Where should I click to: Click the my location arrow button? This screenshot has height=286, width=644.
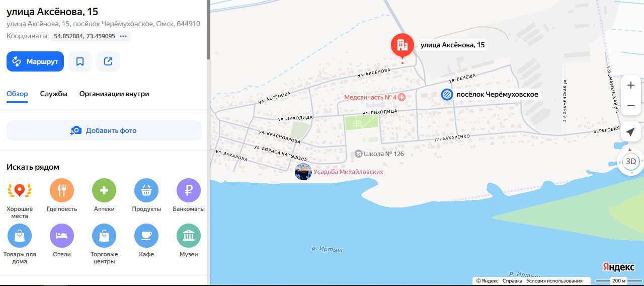point(631,132)
